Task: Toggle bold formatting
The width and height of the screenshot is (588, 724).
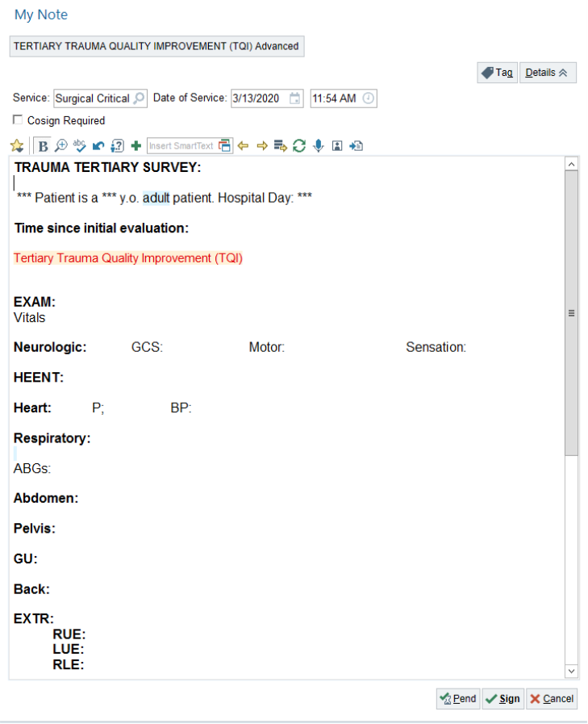Action: point(42,146)
